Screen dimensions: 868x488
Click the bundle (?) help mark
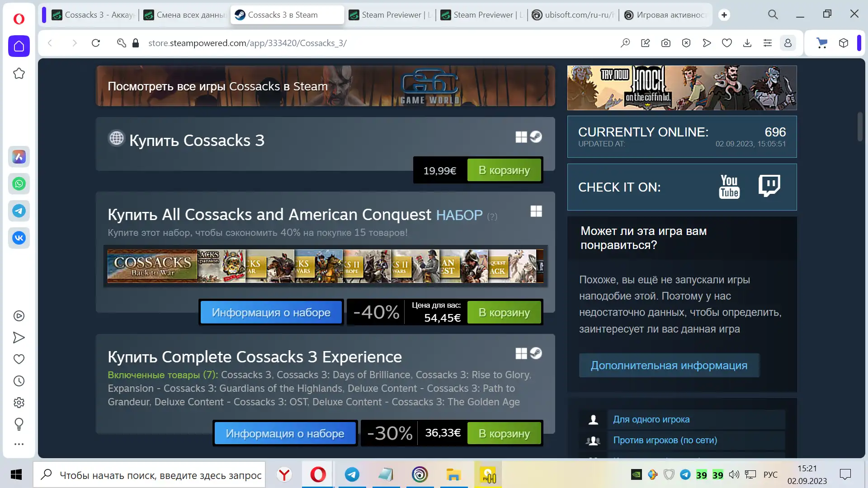click(x=492, y=216)
